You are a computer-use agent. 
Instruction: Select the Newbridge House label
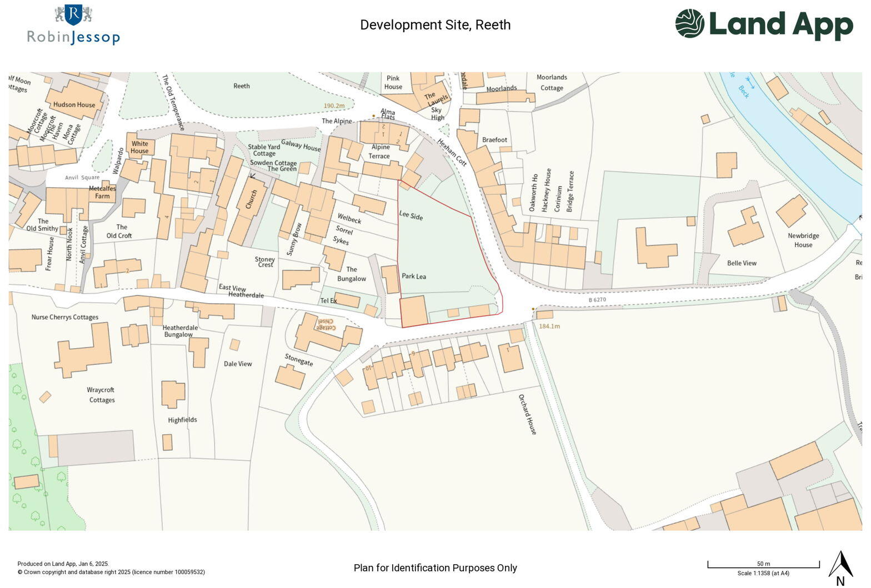[x=803, y=240]
